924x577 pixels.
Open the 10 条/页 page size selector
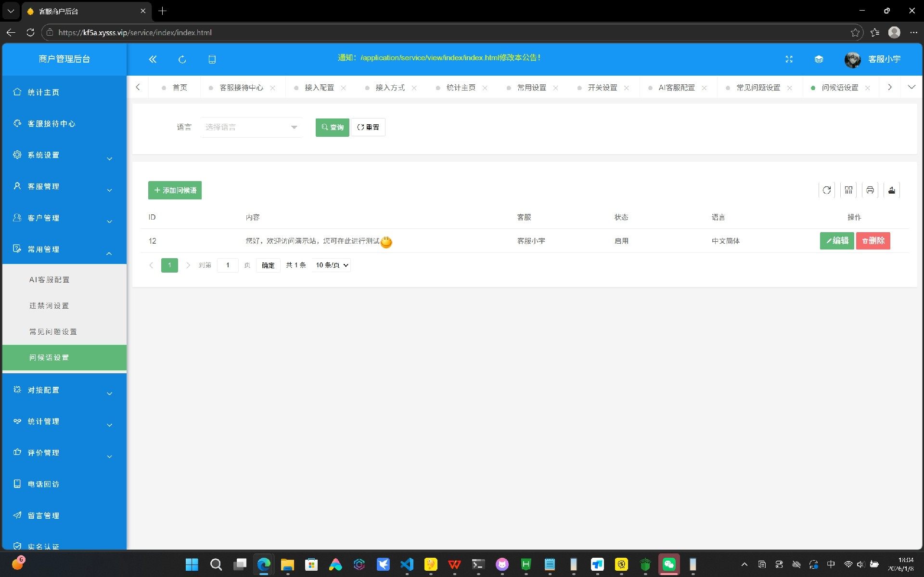coord(332,265)
